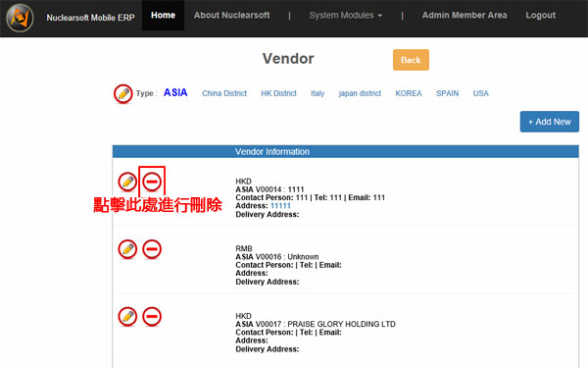Open About Nuclearsoft page
This screenshot has width=588, height=368.
pyautogui.click(x=231, y=16)
